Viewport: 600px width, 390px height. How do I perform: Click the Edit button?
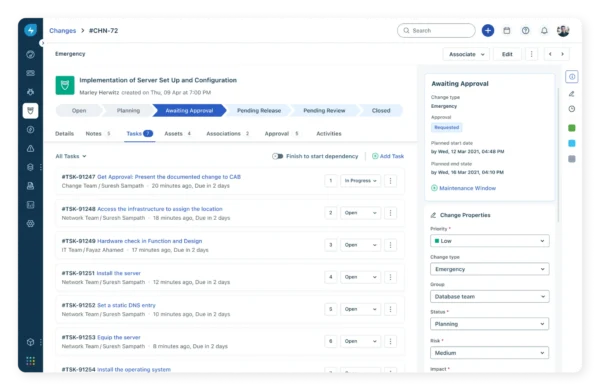507,54
